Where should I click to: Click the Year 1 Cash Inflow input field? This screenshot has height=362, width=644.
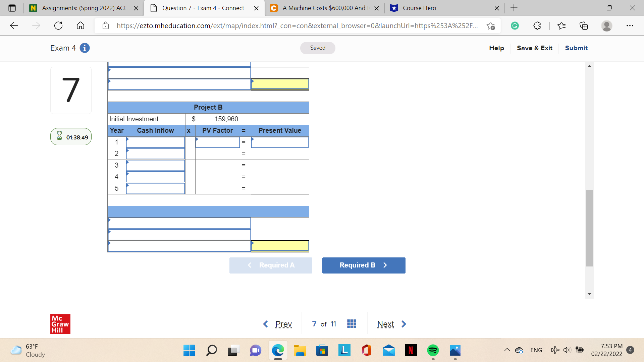tap(155, 142)
